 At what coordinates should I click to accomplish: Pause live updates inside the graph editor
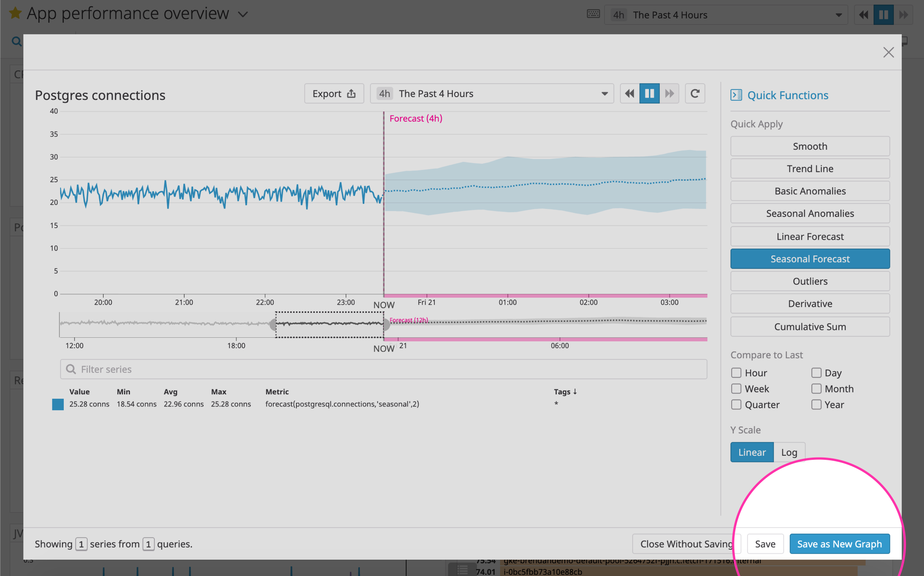point(649,93)
